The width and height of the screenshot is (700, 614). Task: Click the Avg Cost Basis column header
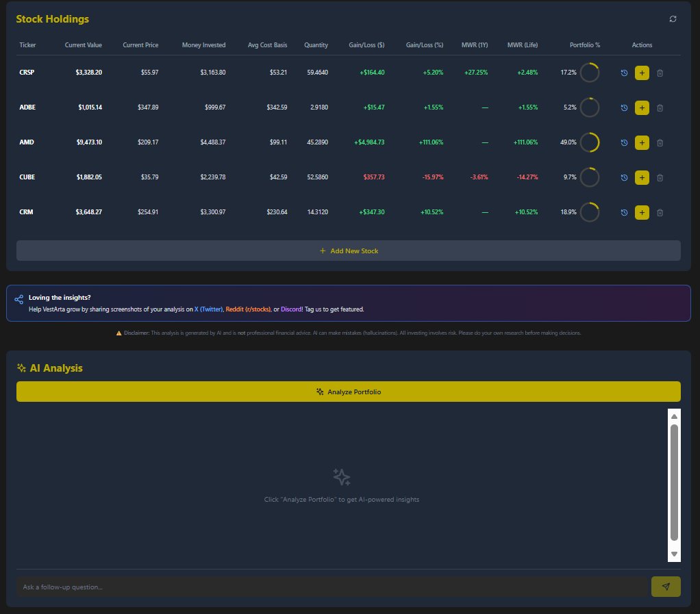[x=267, y=45]
